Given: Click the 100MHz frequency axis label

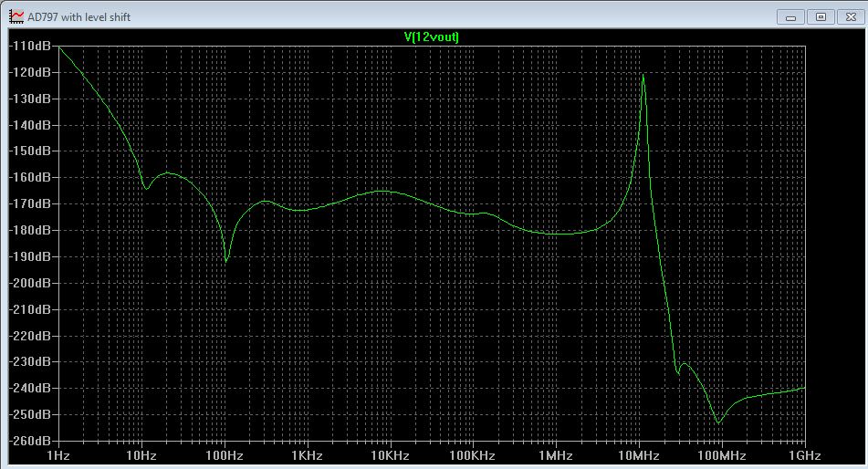Looking at the screenshot, I should tap(721, 455).
